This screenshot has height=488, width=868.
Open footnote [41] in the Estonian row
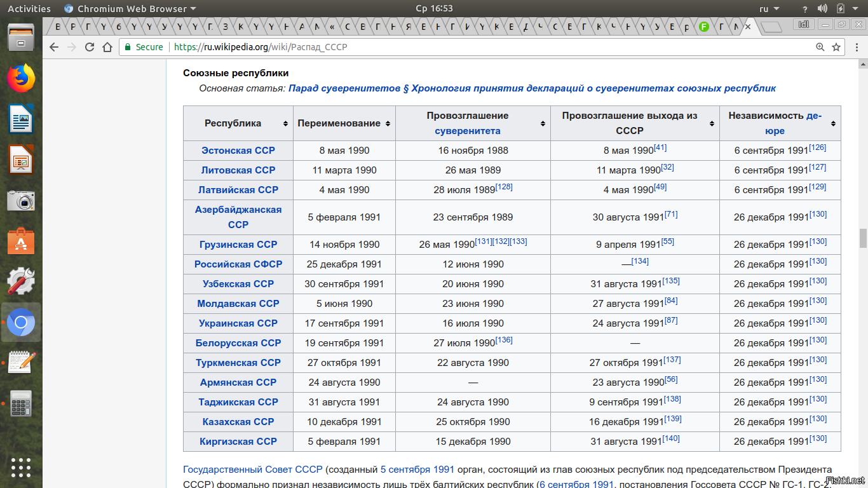tap(660, 147)
